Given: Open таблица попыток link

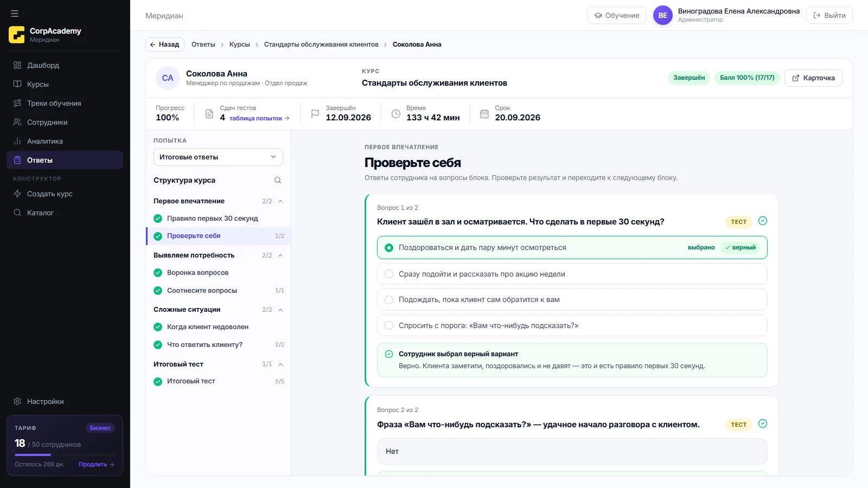Looking at the screenshot, I should 259,118.
